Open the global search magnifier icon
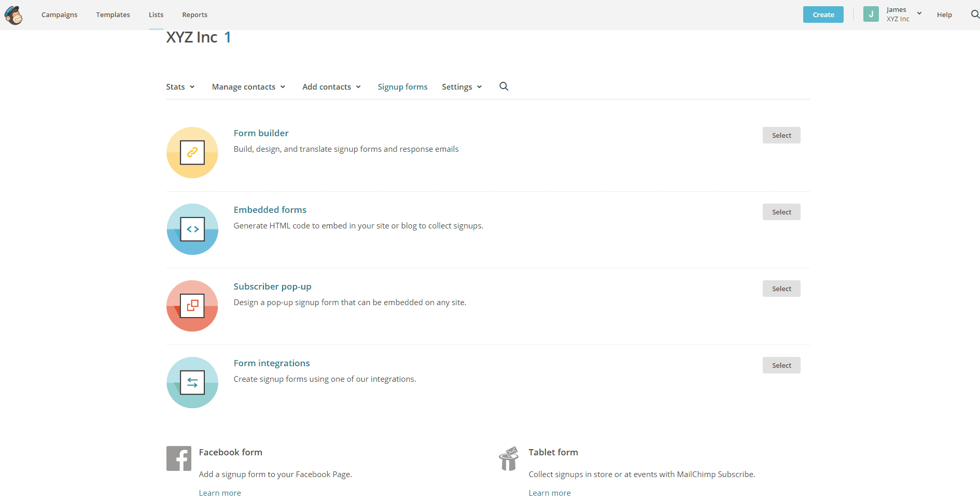980x503 pixels. [975, 15]
